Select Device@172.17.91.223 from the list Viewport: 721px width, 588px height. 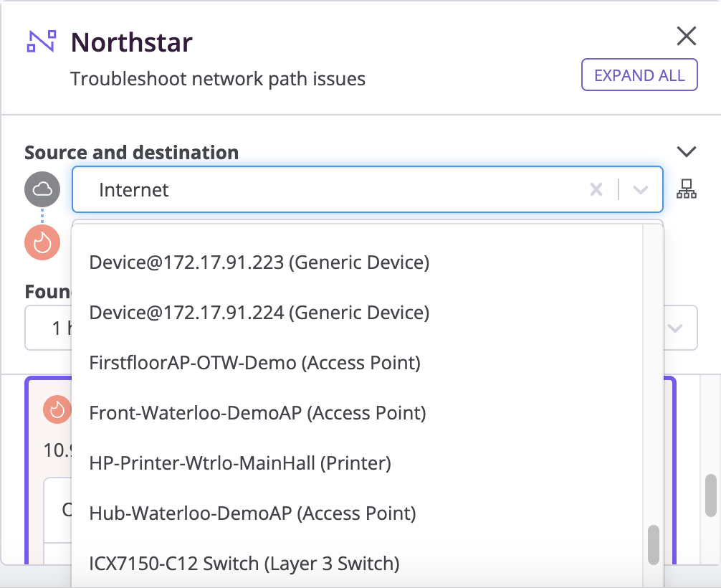[258, 262]
